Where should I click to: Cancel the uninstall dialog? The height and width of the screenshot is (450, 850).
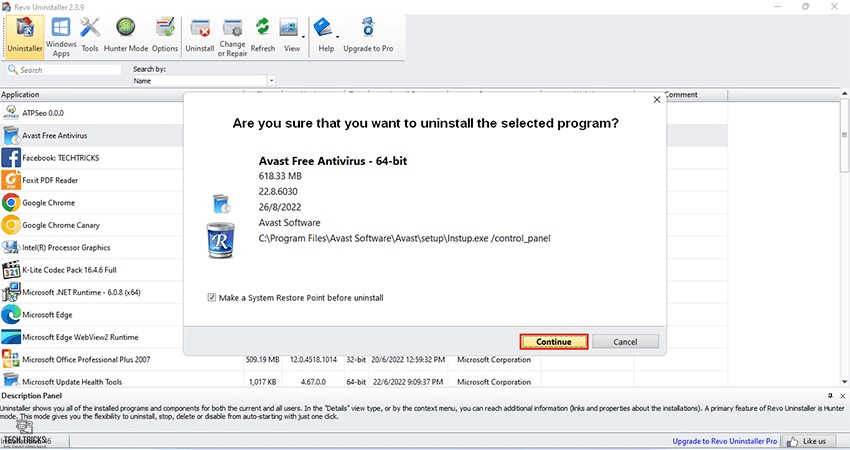click(x=625, y=342)
